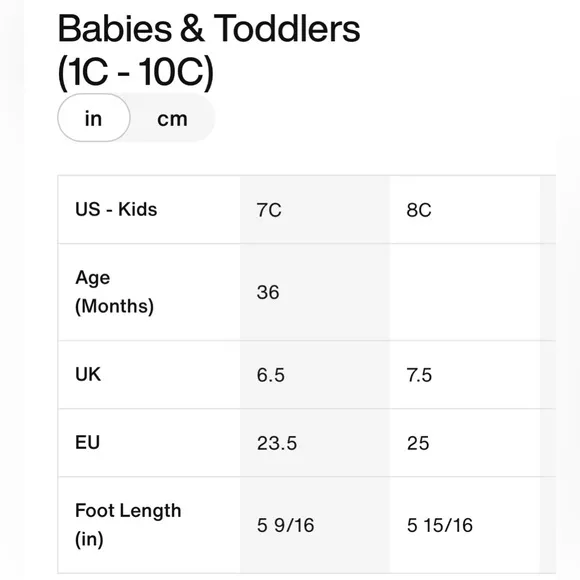Switch the unit toggle to cm

[x=172, y=119]
